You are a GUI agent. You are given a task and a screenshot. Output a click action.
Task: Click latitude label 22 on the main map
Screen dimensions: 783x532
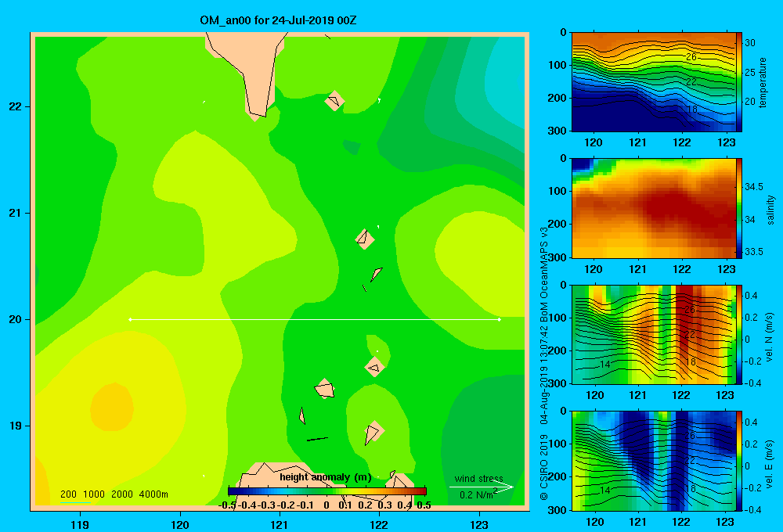click(x=15, y=107)
